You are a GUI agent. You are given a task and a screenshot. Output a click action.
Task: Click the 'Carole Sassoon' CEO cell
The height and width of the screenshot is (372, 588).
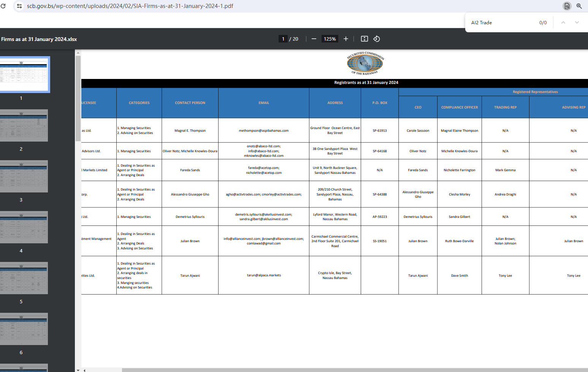pos(418,131)
